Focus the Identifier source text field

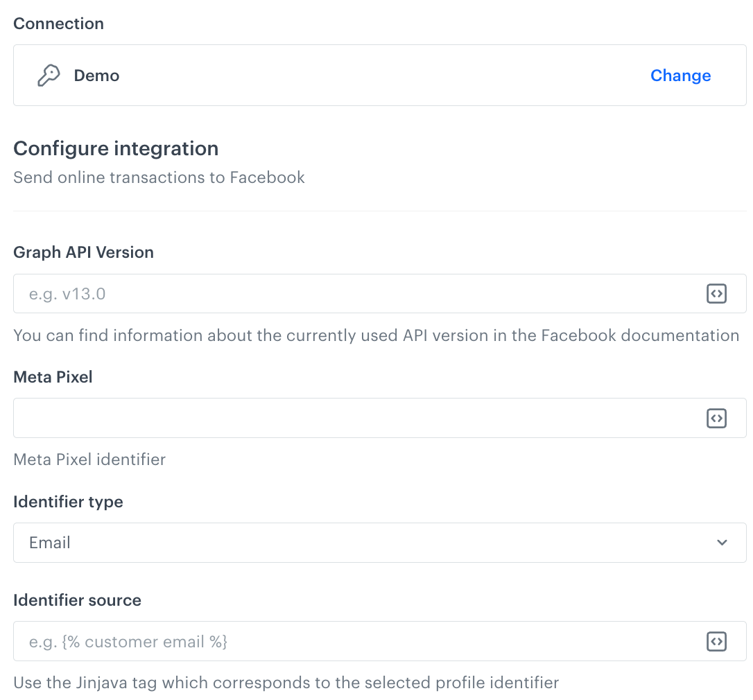[x=347, y=641]
